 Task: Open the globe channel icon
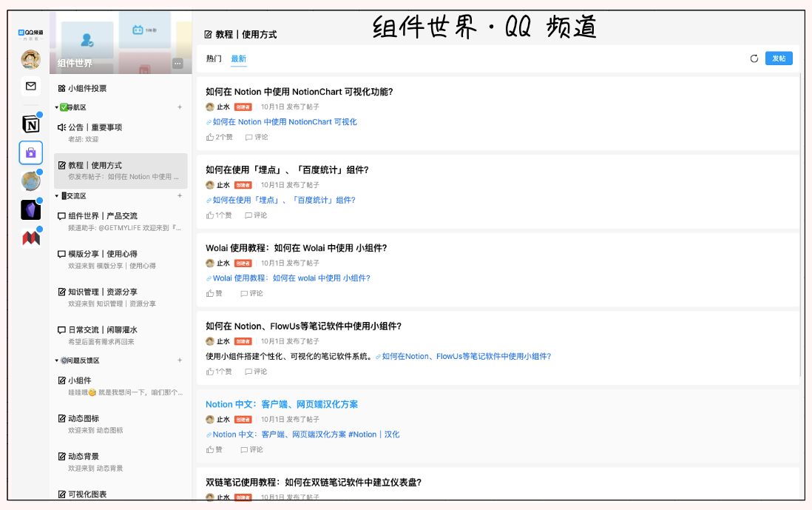[x=30, y=180]
